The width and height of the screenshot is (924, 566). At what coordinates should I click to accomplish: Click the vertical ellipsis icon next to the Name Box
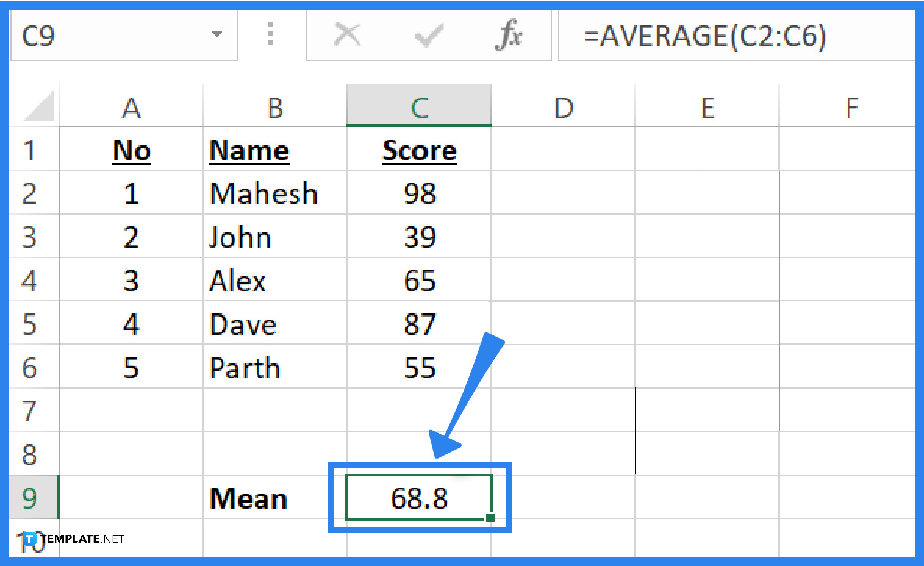tap(271, 35)
